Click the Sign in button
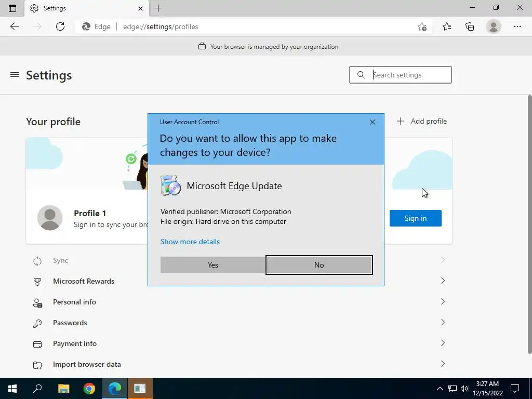The width and height of the screenshot is (532, 399). pyautogui.click(x=415, y=218)
